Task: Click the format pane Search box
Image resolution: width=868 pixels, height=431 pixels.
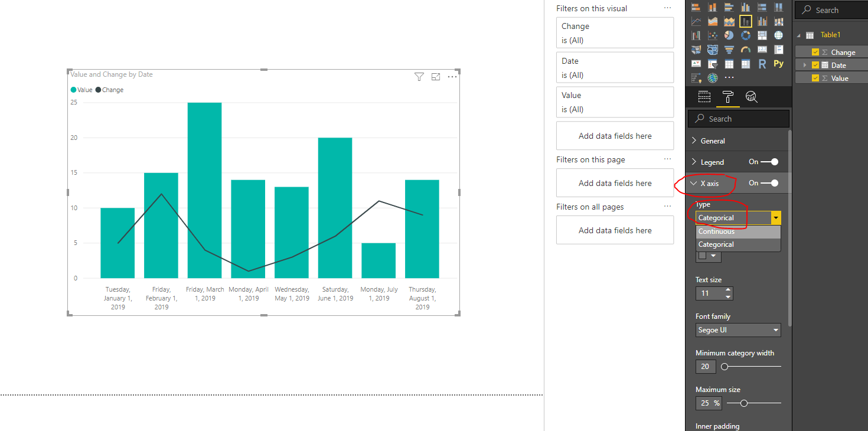Action: click(x=739, y=119)
